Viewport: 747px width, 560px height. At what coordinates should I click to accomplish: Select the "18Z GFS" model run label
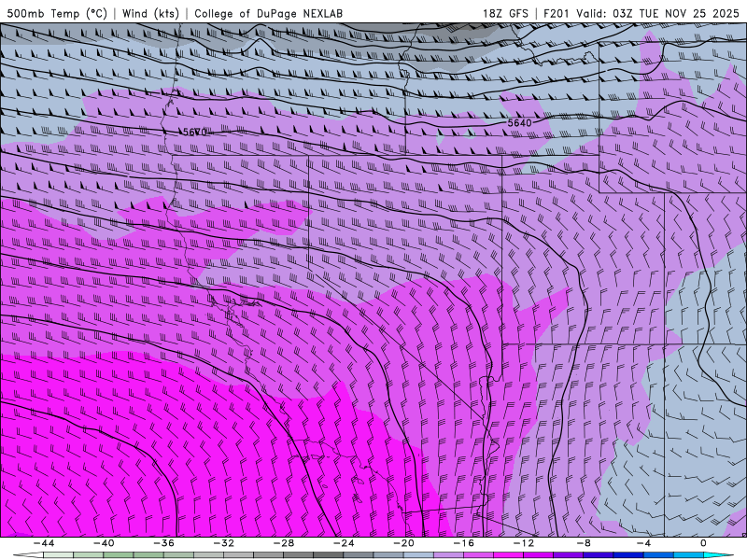click(505, 13)
